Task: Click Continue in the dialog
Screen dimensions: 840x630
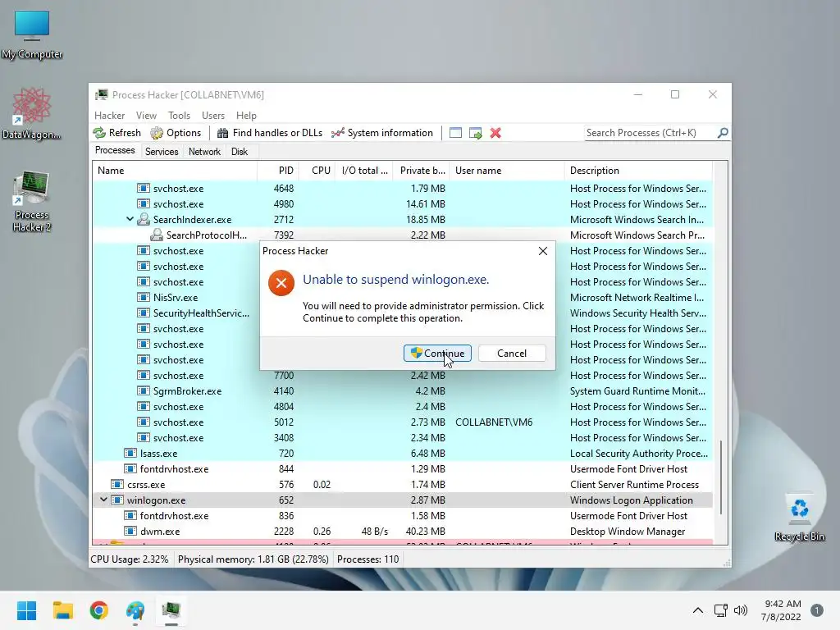Action: coord(438,353)
